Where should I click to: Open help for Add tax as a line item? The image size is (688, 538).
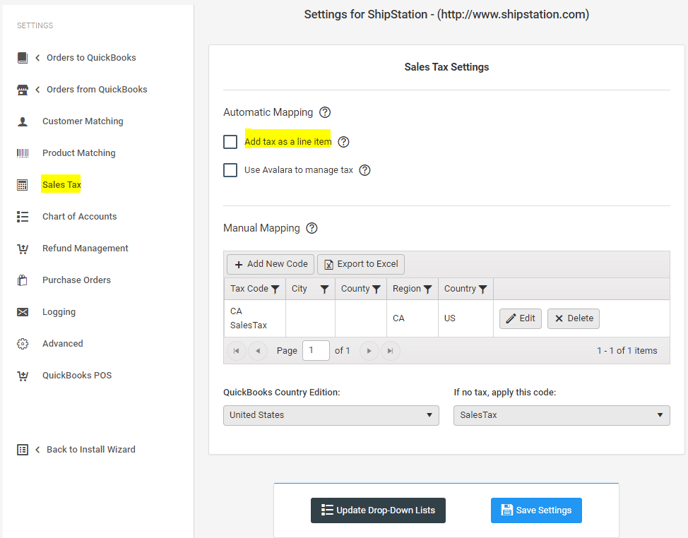point(344,142)
